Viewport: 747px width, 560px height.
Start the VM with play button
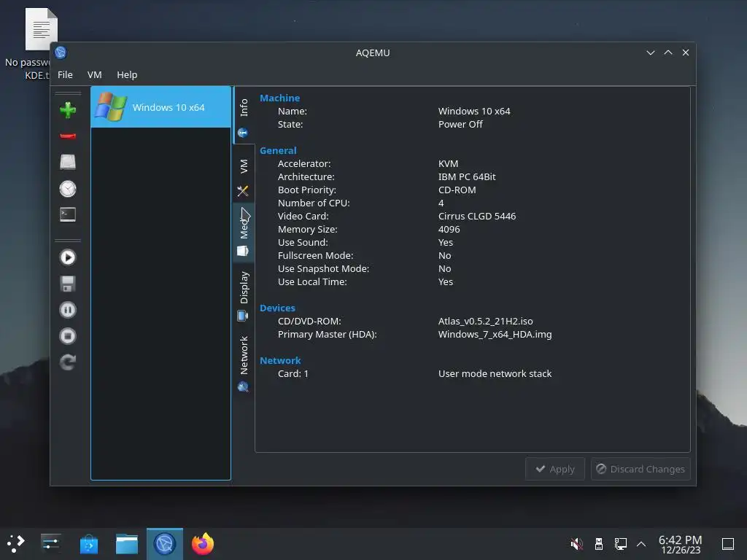tap(68, 257)
